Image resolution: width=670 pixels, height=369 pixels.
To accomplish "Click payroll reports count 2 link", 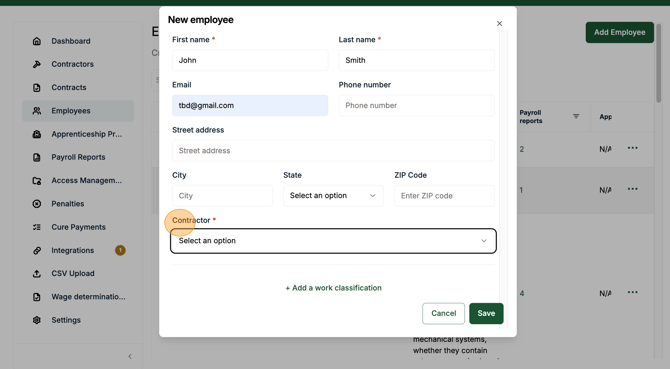I will tap(522, 149).
